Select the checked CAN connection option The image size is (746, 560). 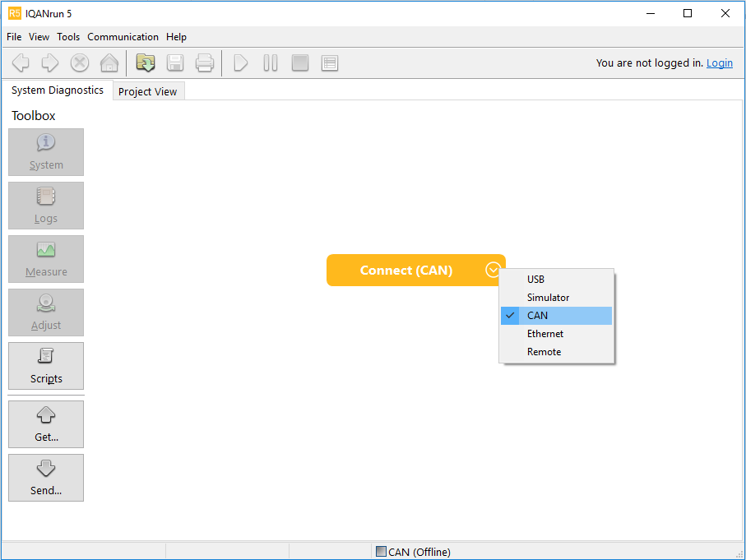pyautogui.click(x=556, y=316)
